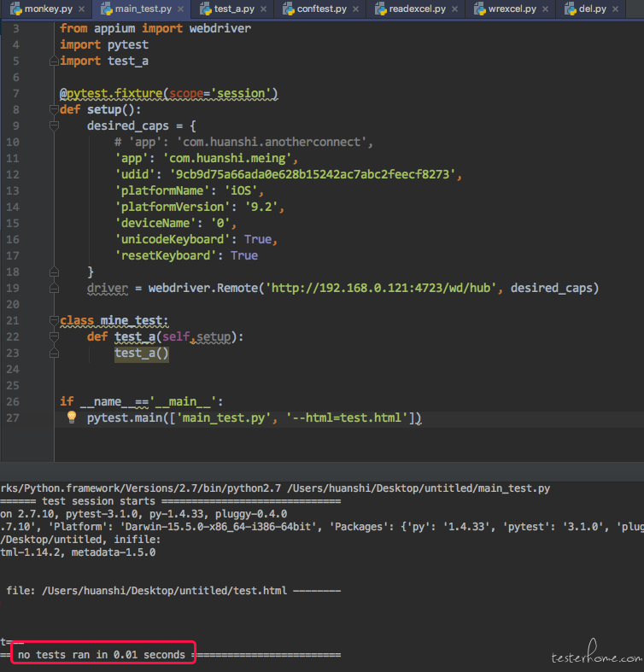Click the 'platformVersion' key
Image resolution: width=644 pixels, height=672 pixels.
[173, 207]
